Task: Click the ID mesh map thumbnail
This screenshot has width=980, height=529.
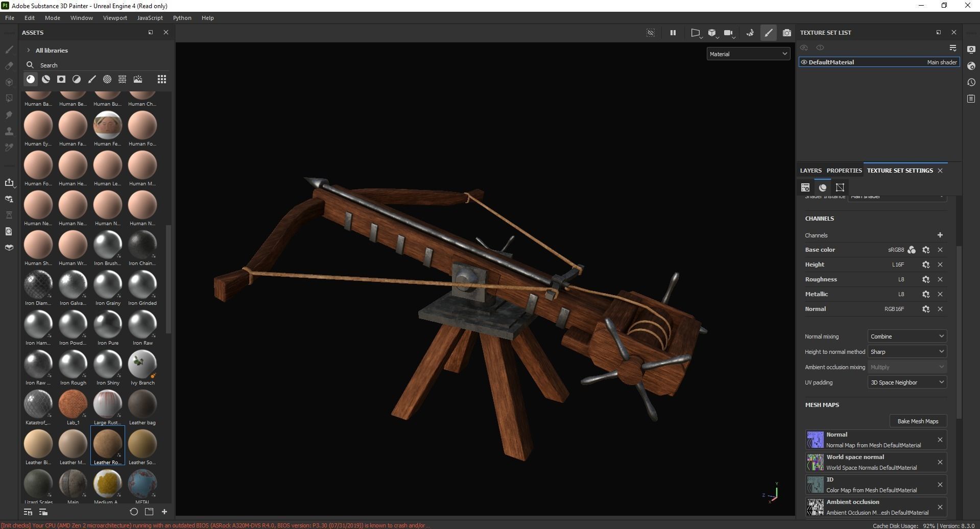Action: pyautogui.click(x=815, y=485)
